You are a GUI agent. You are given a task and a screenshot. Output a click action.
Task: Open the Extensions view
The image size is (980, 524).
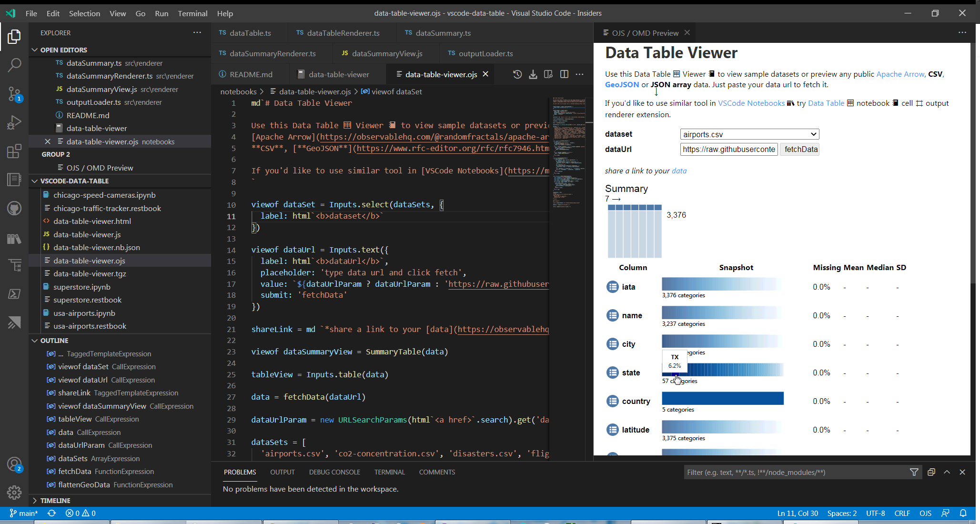tap(14, 151)
